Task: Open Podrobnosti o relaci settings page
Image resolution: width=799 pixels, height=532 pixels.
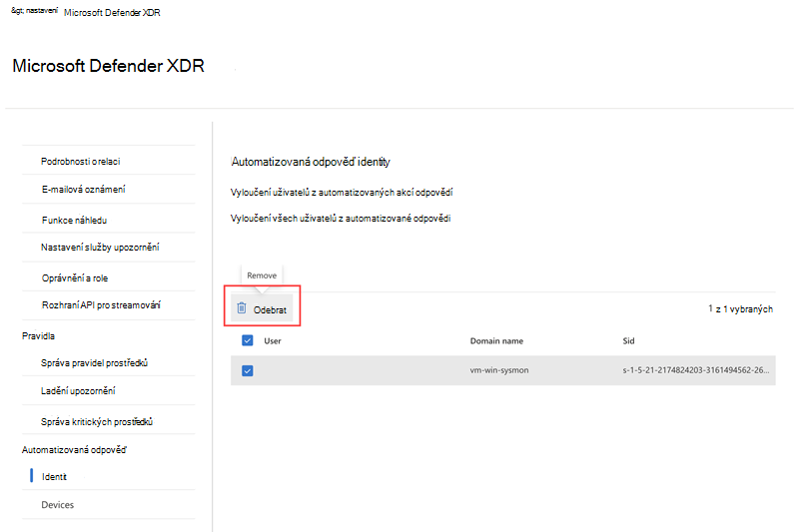Action: point(81,162)
